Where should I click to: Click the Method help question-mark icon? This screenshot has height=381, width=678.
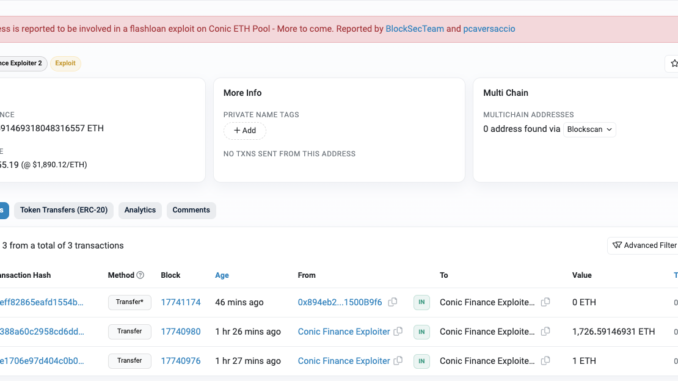click(140, 275)
